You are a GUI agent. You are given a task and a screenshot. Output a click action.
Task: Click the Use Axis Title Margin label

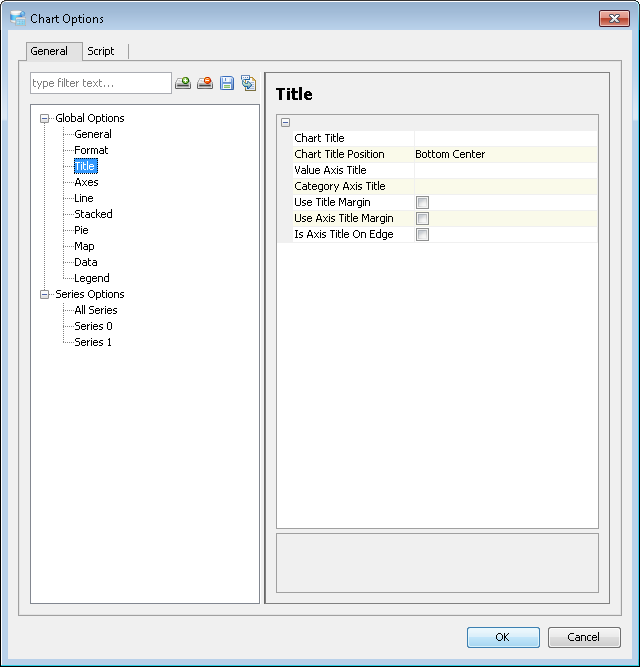coord(344,218)
